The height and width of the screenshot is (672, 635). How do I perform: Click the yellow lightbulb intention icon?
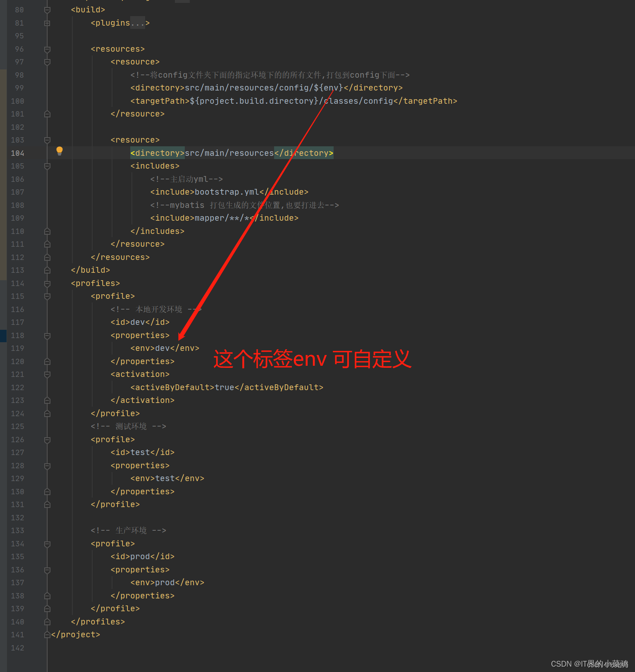coord(60,151)
